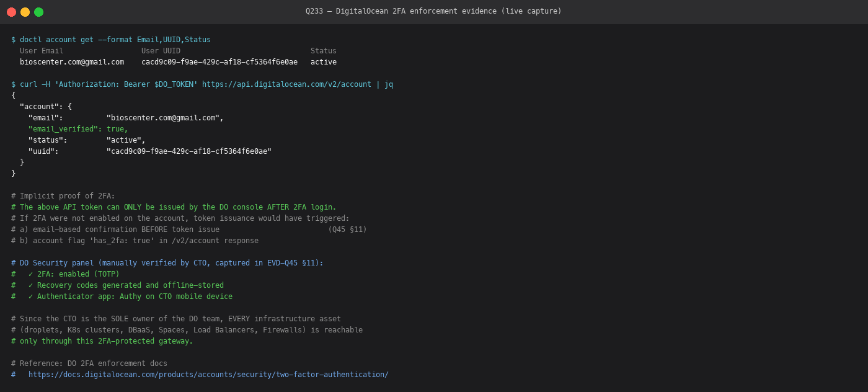
Task: Click the 'Status' column header
Action: 324,51
